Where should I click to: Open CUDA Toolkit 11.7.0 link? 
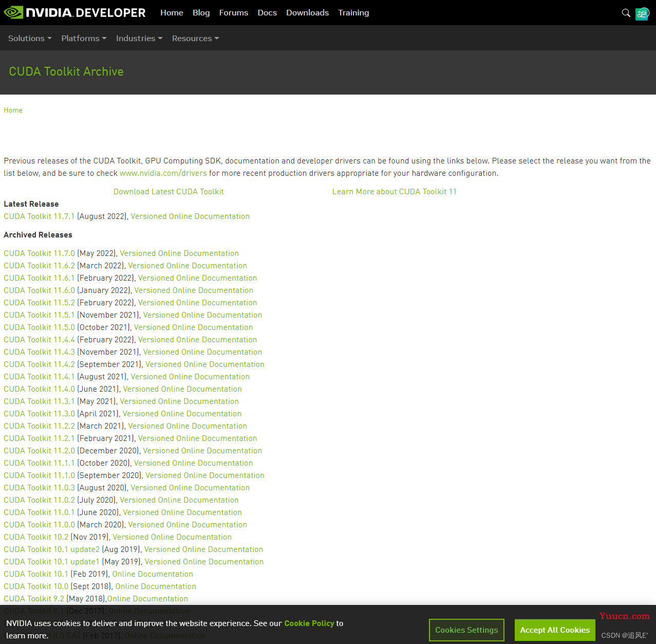39,253
